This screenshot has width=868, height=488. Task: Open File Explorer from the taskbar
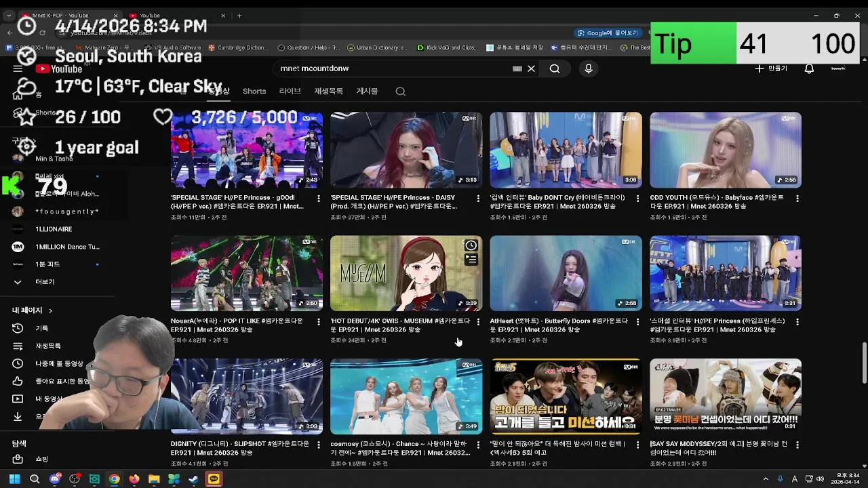[154, 479]
